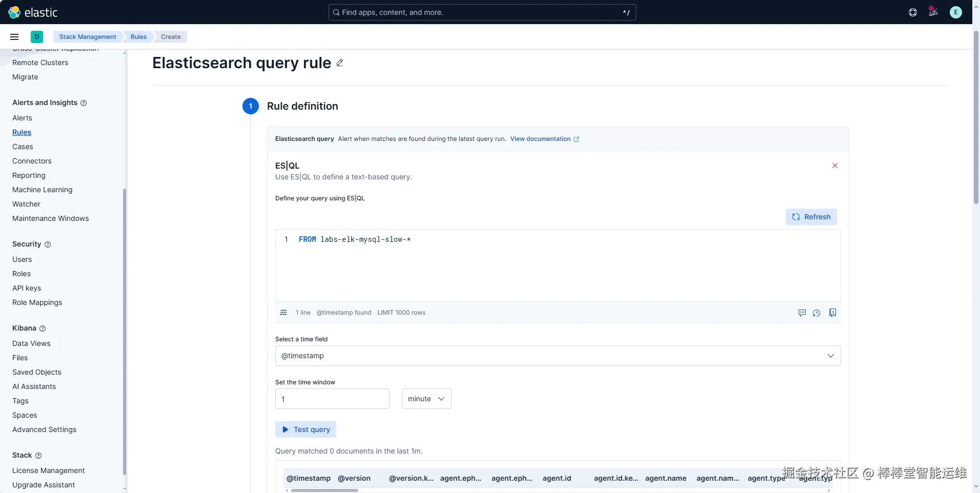
Task: Click the Security section info icon
Action: click(48, 244)
